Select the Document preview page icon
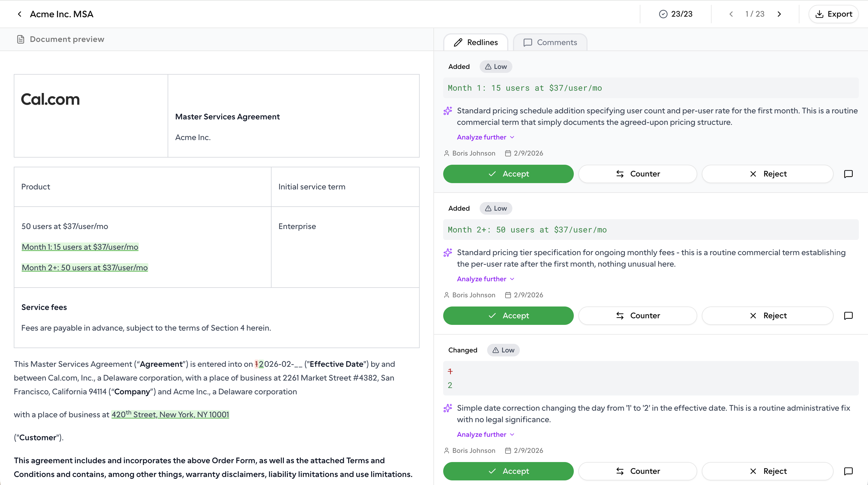 click(21, 39)
